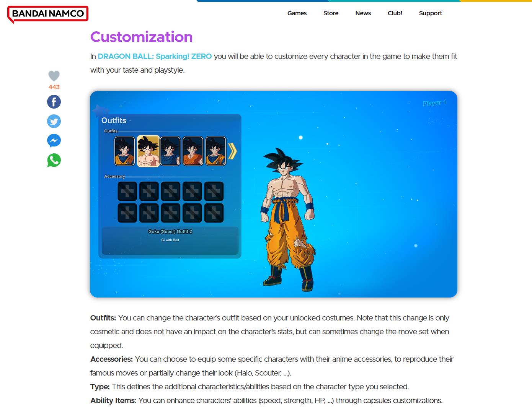Screen dimensions: 532x413
Task: Open the News menu
Action: (363, 13)
